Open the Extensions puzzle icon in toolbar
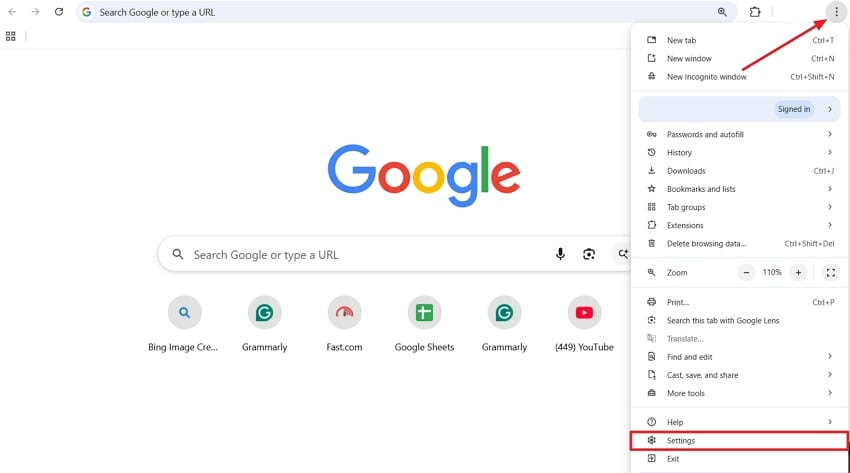The image size is (850, 473). tap(755, 12)
